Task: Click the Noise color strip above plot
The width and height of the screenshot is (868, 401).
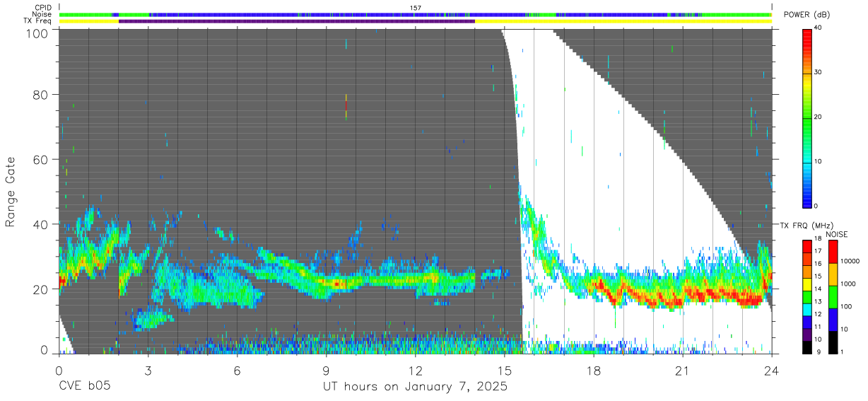Action: (x=416, y=14)
